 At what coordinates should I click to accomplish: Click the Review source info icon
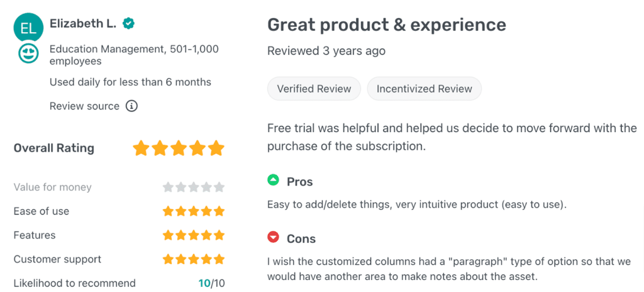tap(131, 106)
